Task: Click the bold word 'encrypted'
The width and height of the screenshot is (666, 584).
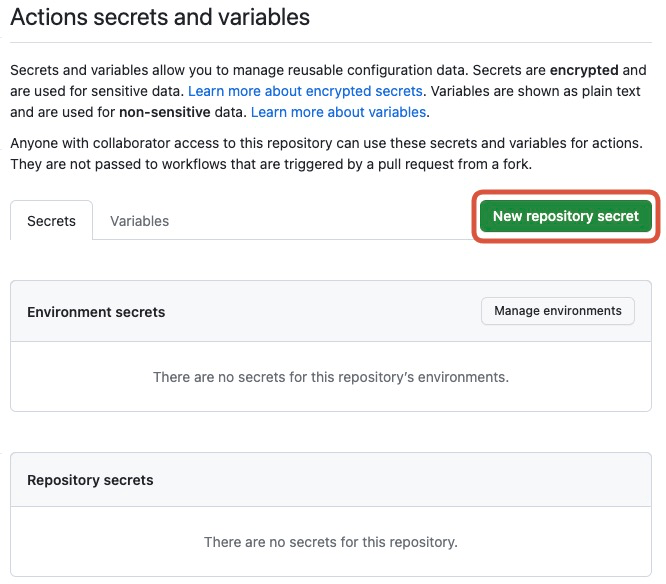Action: click(x=584, y=72)
